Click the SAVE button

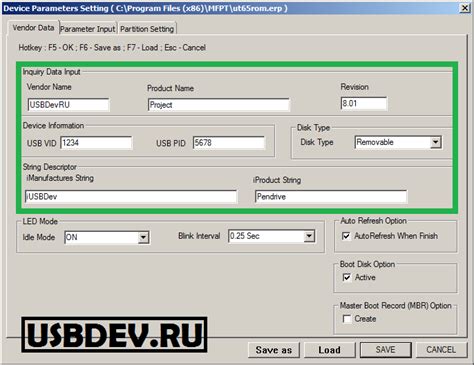coord(385,350)
